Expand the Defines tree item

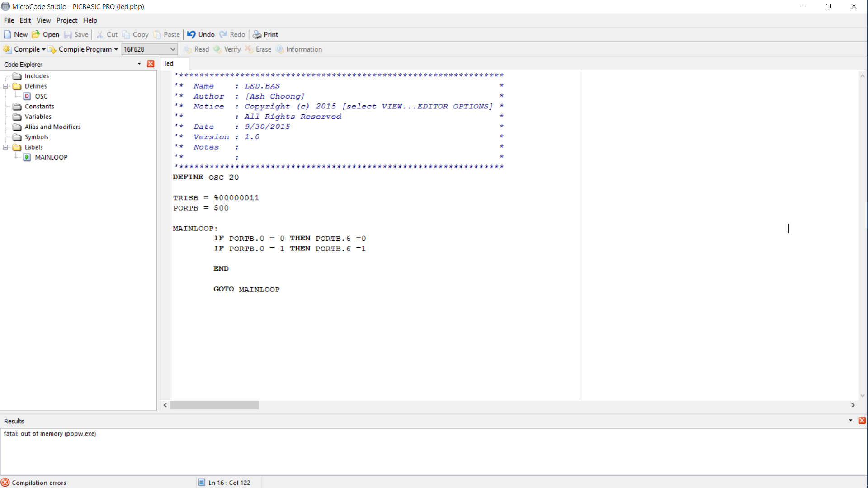click(x=5, y=86)
